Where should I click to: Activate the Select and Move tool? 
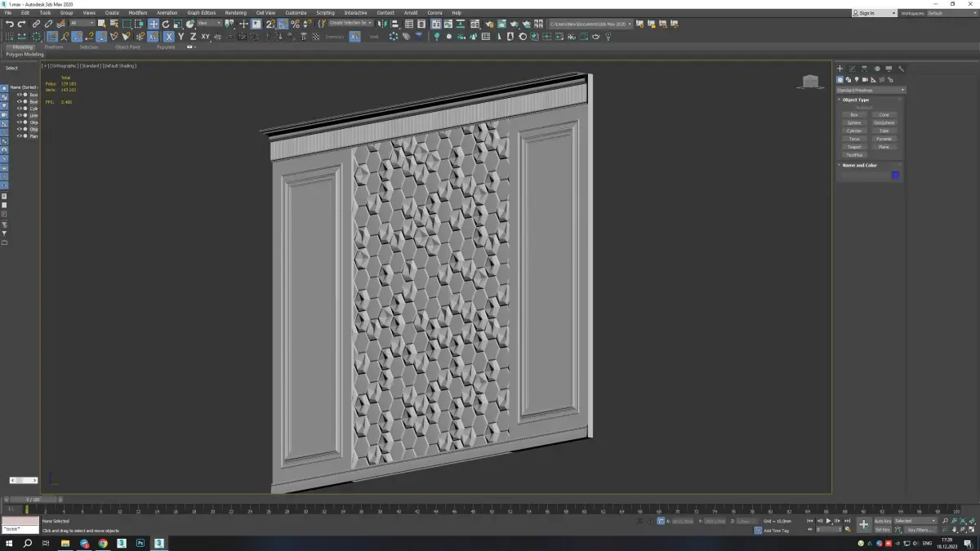tap(154, 24)
